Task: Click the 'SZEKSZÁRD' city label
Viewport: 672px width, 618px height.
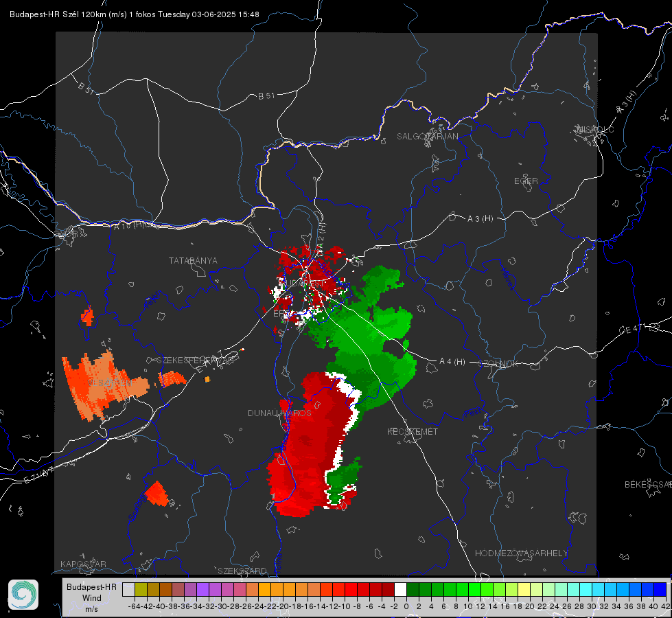Action: 242,571
